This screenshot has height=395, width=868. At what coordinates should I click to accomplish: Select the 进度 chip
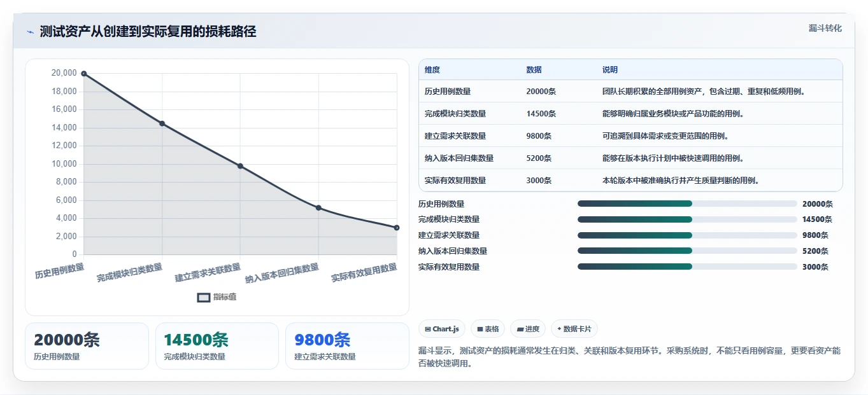[528, 329]
